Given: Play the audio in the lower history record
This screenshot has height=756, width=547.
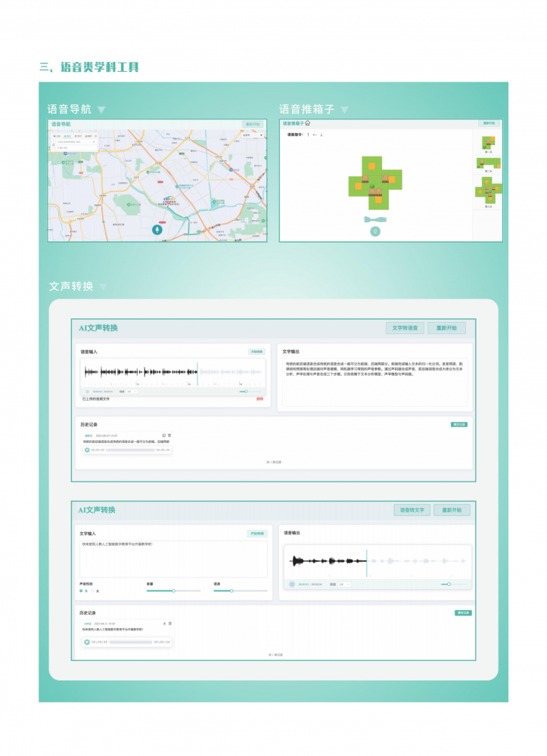Looking at the screenshot, I should coord(87,642).
